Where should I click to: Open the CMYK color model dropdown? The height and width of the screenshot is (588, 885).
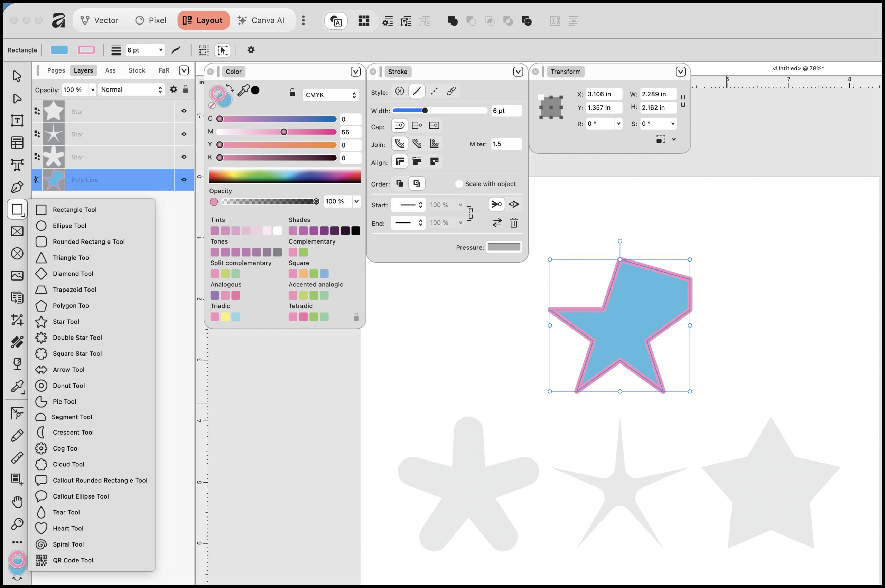(330, 95)
